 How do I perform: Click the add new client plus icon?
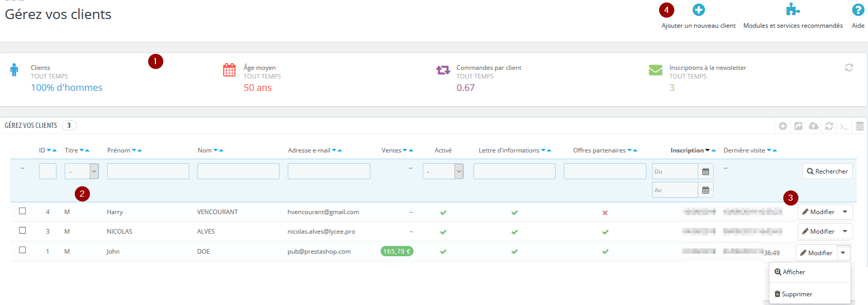click(x=699, y=10)
